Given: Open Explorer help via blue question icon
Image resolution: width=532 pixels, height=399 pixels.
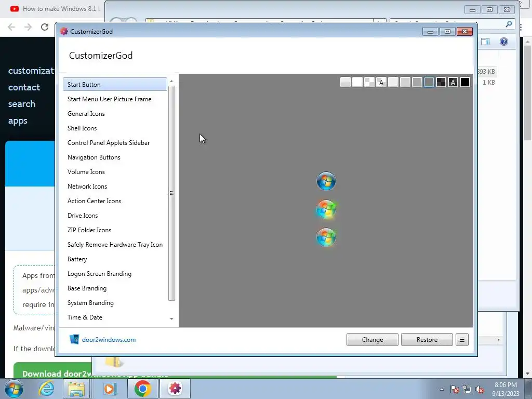Looking at the screenshot, I should [504, 42].
